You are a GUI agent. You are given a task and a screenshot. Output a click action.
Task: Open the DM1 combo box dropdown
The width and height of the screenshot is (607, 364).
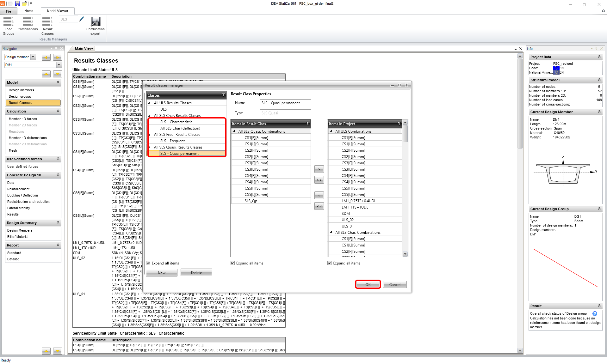pos(59,65)
